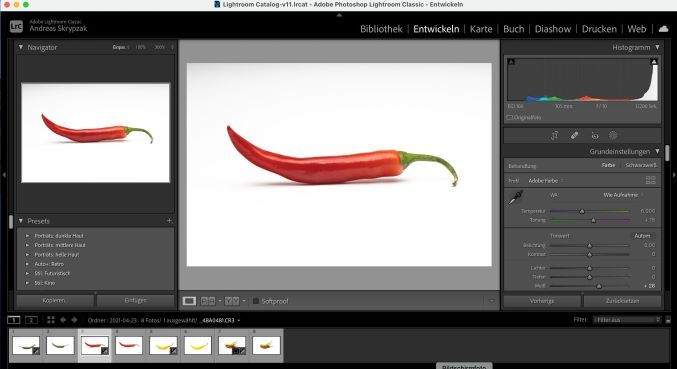The image size is (677, 369).
Task: Select the green chili thumbnail 2 in filmstrip
Action: 60,345
